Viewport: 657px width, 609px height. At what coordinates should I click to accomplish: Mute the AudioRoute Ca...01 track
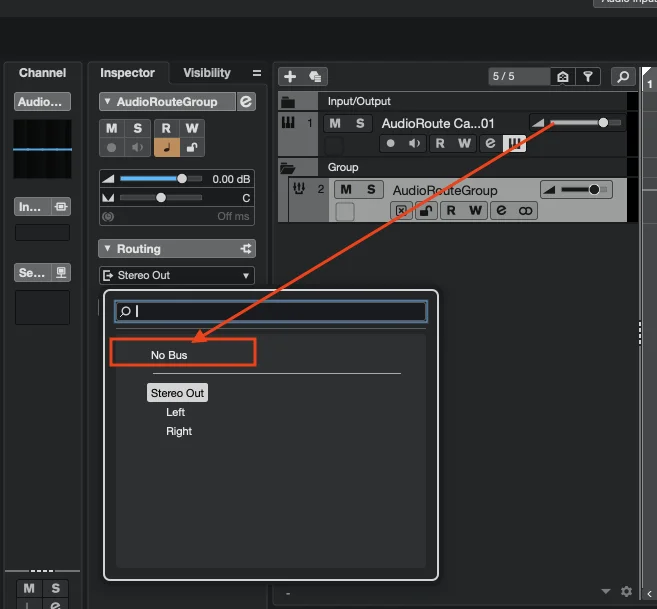[x=335, y=123]
